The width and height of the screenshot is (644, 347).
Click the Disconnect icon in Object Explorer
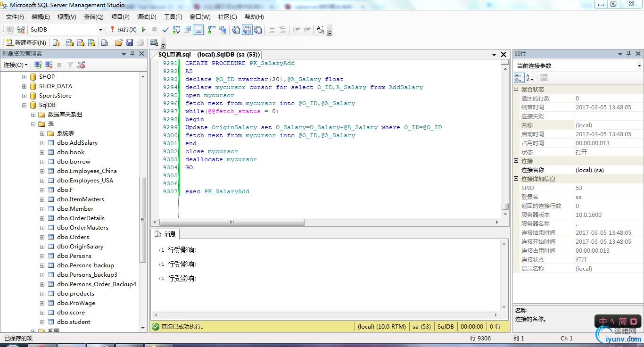coord(48,65)
